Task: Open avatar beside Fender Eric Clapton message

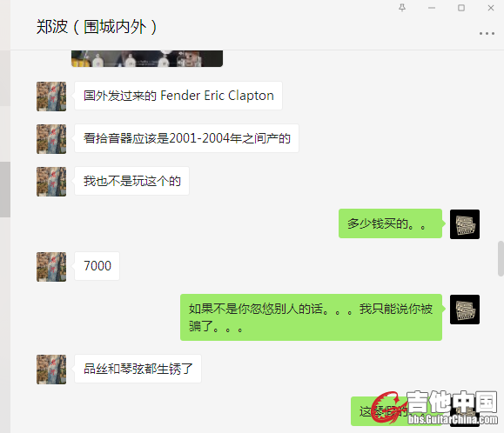Action: (51, 97)
